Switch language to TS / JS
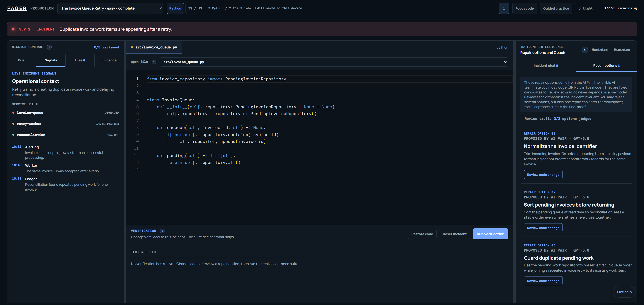Screen dimensions: 644x305 coord(195,8)
